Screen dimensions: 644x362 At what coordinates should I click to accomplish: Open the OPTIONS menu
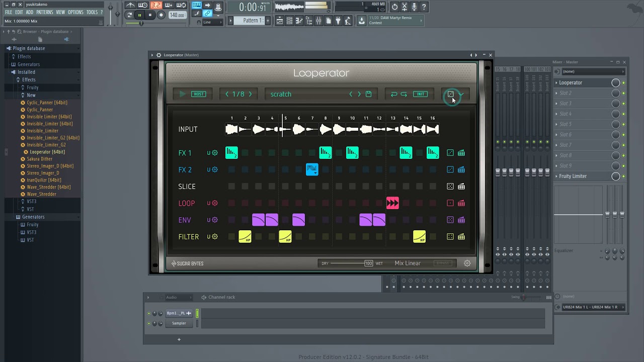(x=75, y=12)
